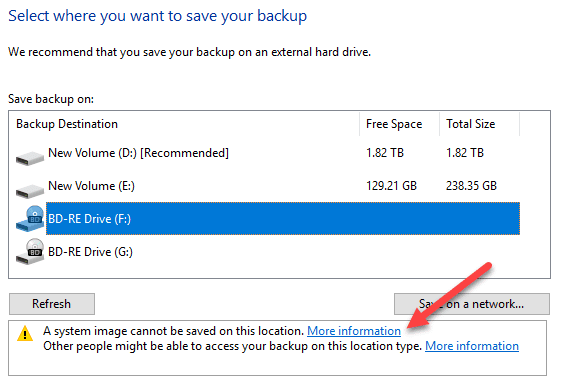Choose BD-RE Drive (G:) as backup destination
567x390 pixels.
tap(268, 252)
